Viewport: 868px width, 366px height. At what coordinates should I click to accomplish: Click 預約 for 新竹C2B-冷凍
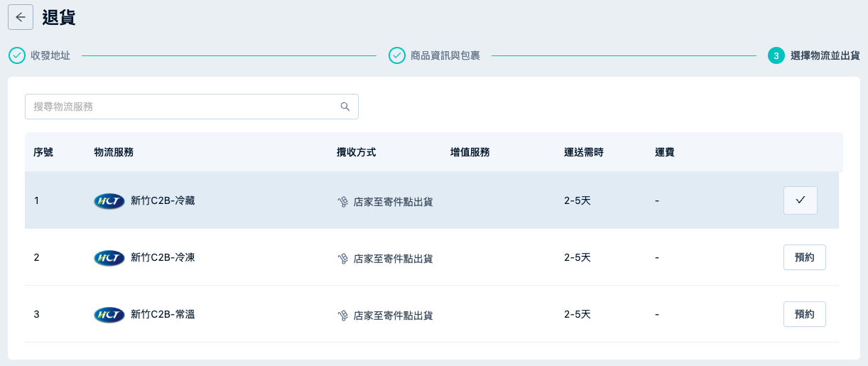805,257
